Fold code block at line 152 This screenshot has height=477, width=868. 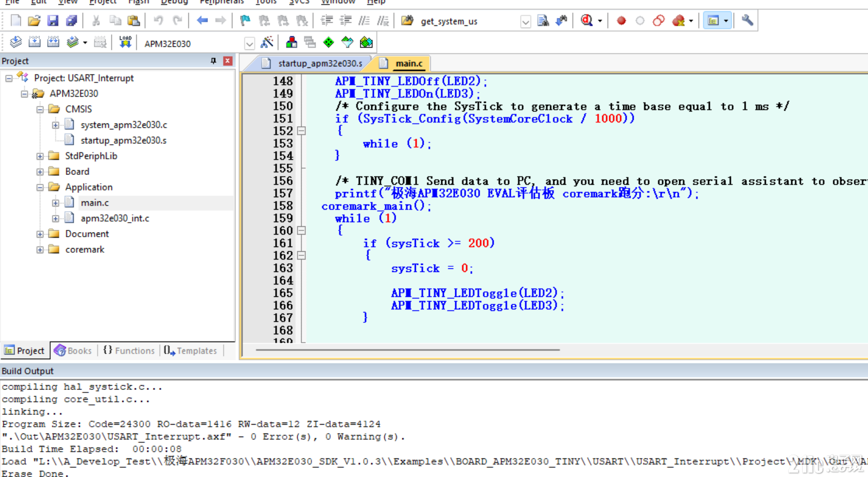(x=301, y=131)
